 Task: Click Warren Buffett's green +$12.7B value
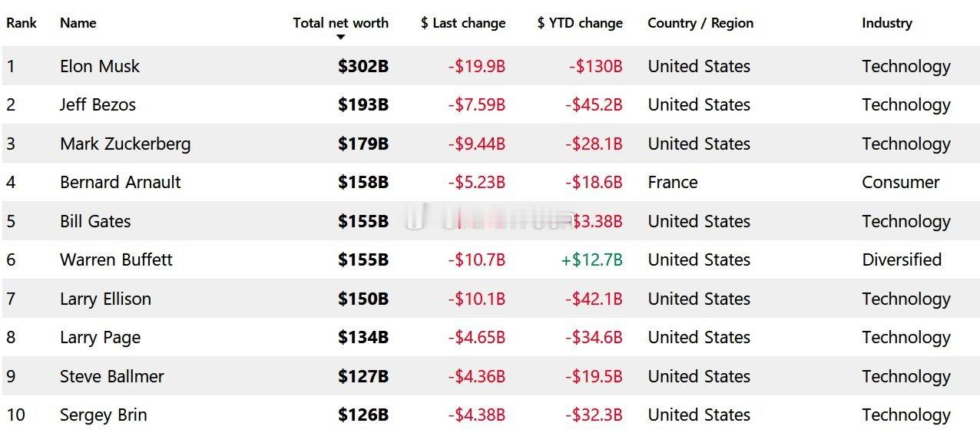coord(591,259)
